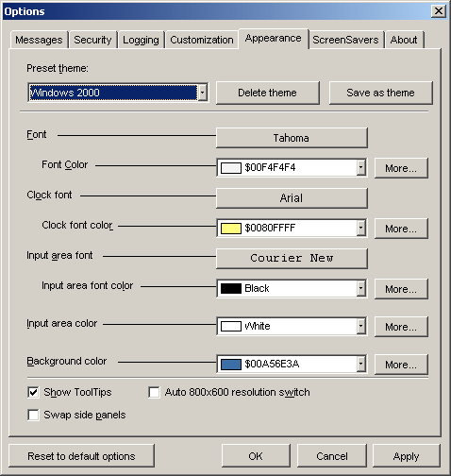Viewport: 451px width, 476px height.
Task: Click Reset to default options
Action: [x=81, y=456]
